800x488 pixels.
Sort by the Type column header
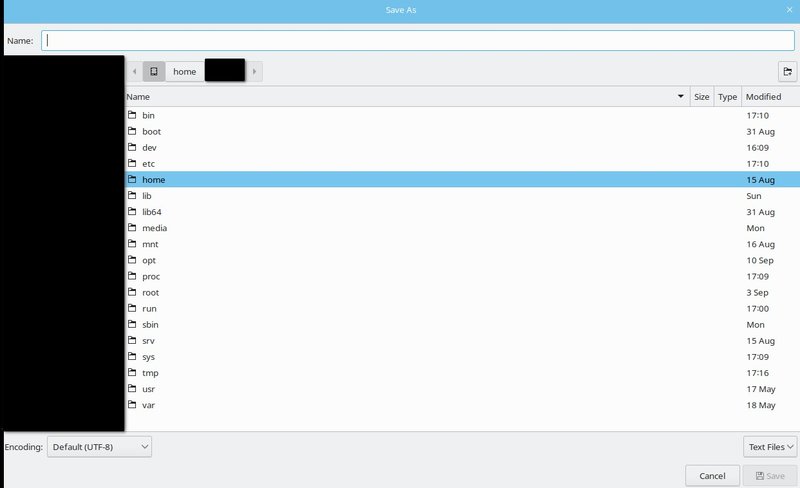pyautogui.click(x=728, y=96)
